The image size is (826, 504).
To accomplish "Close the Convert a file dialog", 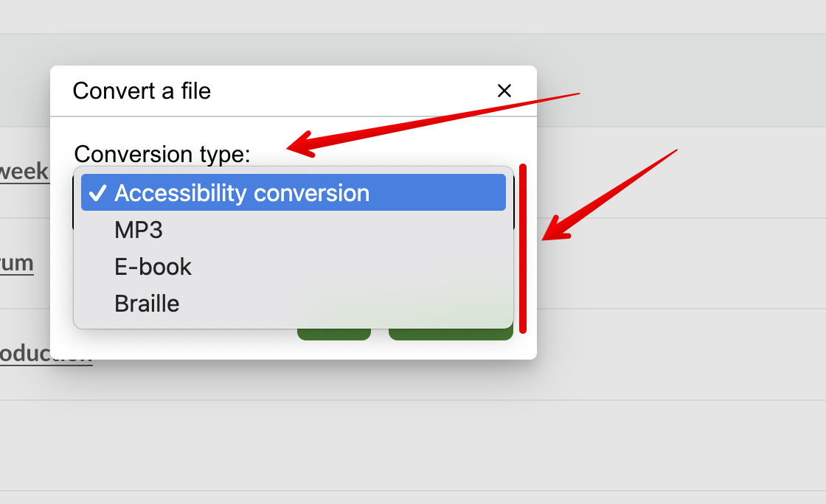I will coord(504,91).
